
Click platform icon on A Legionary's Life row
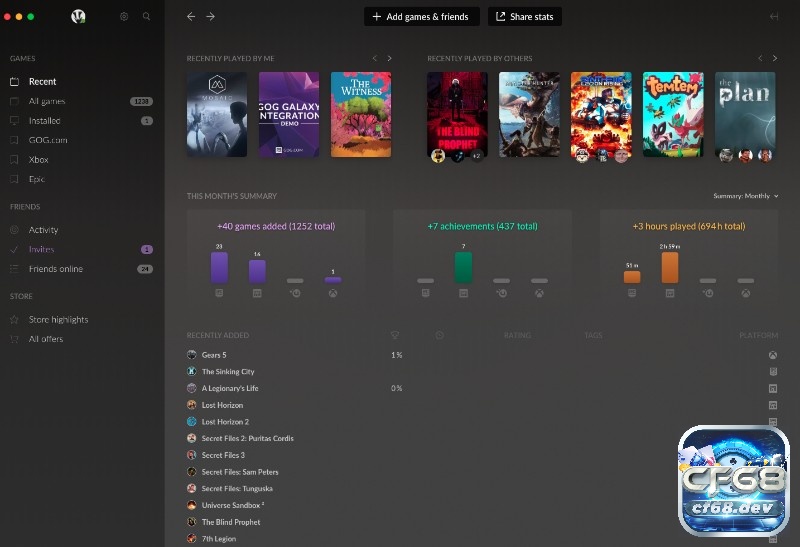click(x=773, y=388)
